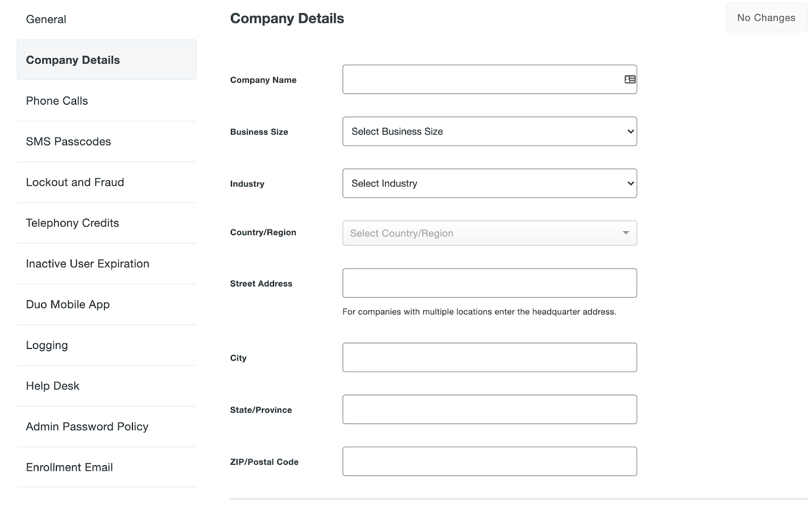Screen dimensions: 812x514
Task: Click the ZIP/Postal Code input field
Action: pos(489,461)
